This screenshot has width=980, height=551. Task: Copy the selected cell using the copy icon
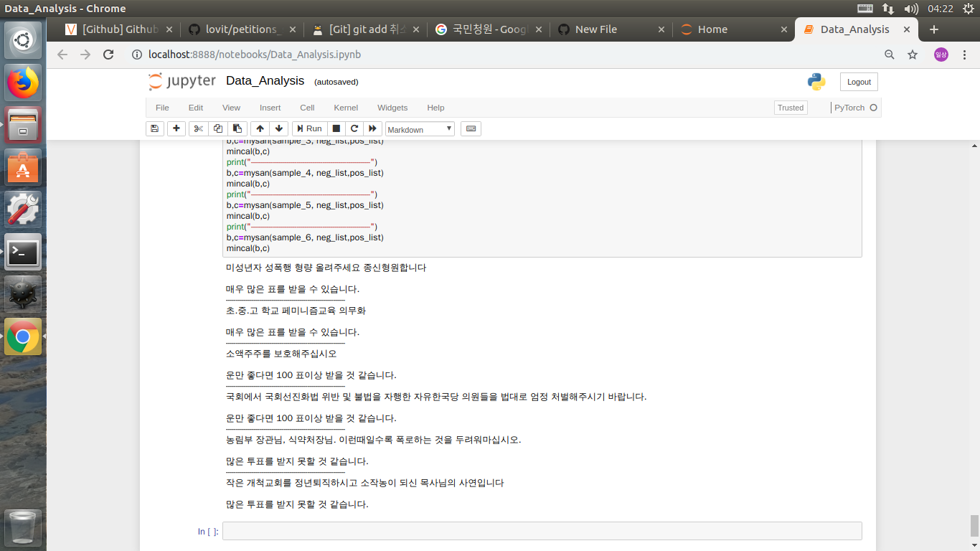[218, 128]
